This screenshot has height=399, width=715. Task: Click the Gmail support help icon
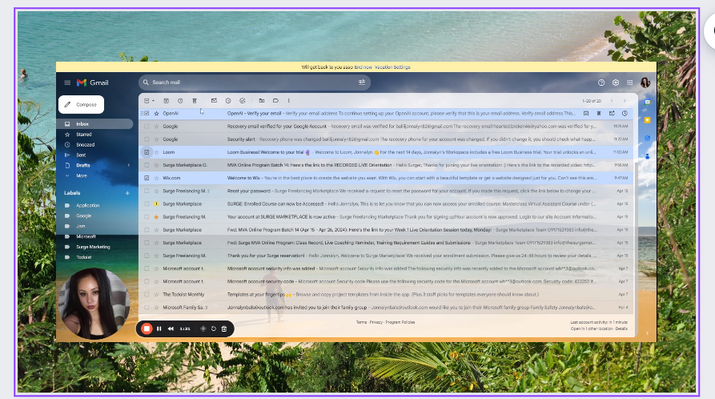[601, 83]
